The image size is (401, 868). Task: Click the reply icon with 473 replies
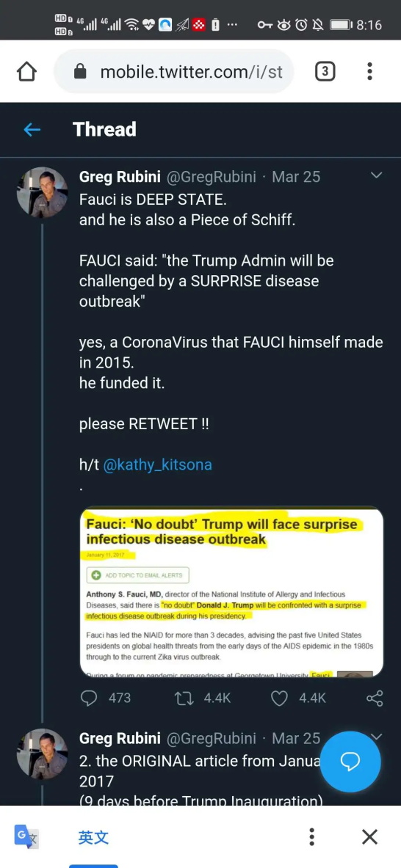[89, 698]
